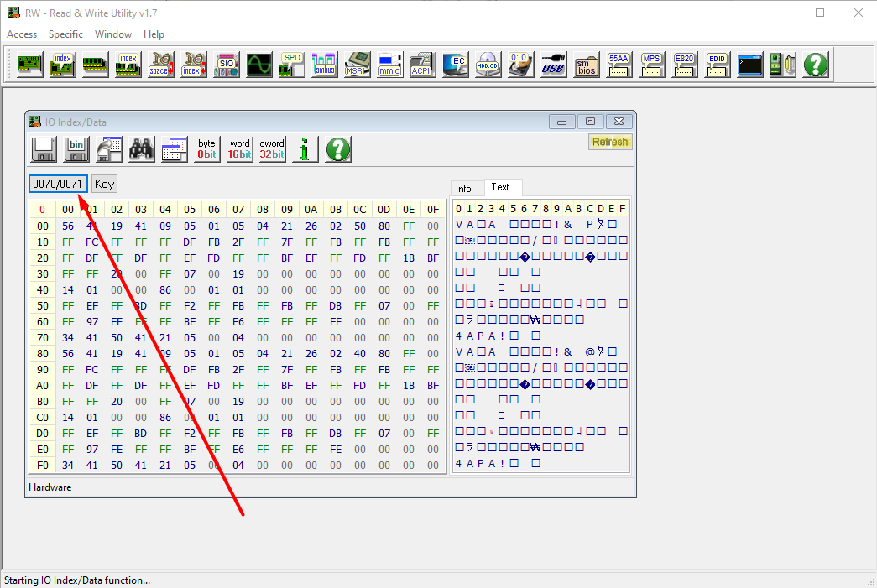The height and width of the screenshot is (588, 877).
Task: Click the Super IO (SIO) icon
Action: pyautogui.click(x=226, y=65)
